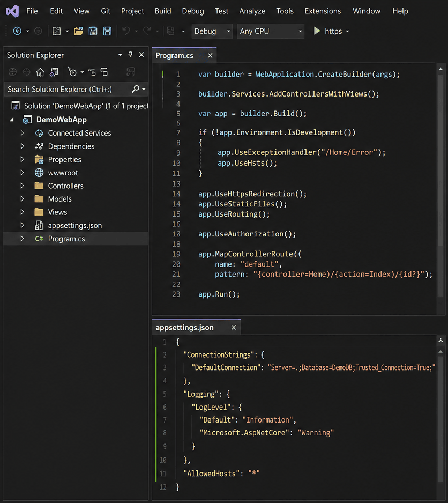Open the Solution Explorer window options dropdown
Viewport: 448px width, 503px height.
(x=120, y=55)
